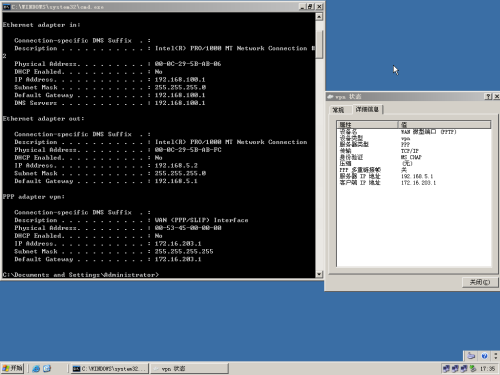
Task: Click physical address 00-53-45-00-00-00 in cmd
Action: coord(188,228)
